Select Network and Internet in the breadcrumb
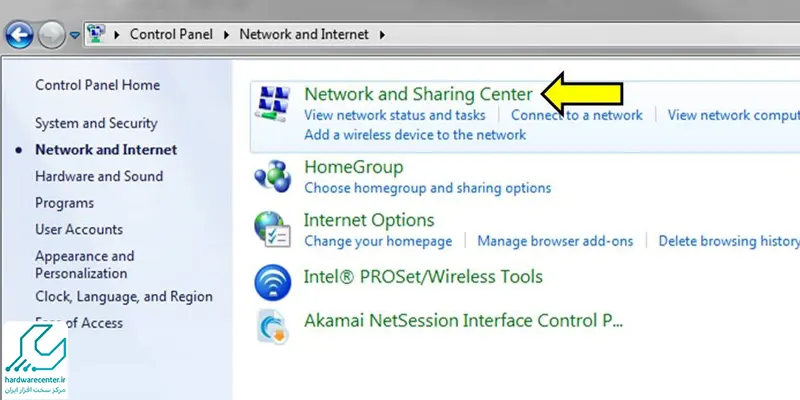800x400 pixels. tap(304, 34)
